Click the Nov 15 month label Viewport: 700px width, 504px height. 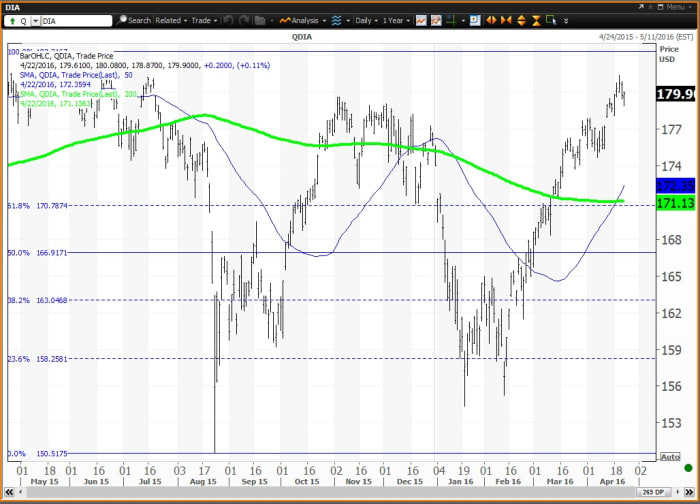point(358,481)
